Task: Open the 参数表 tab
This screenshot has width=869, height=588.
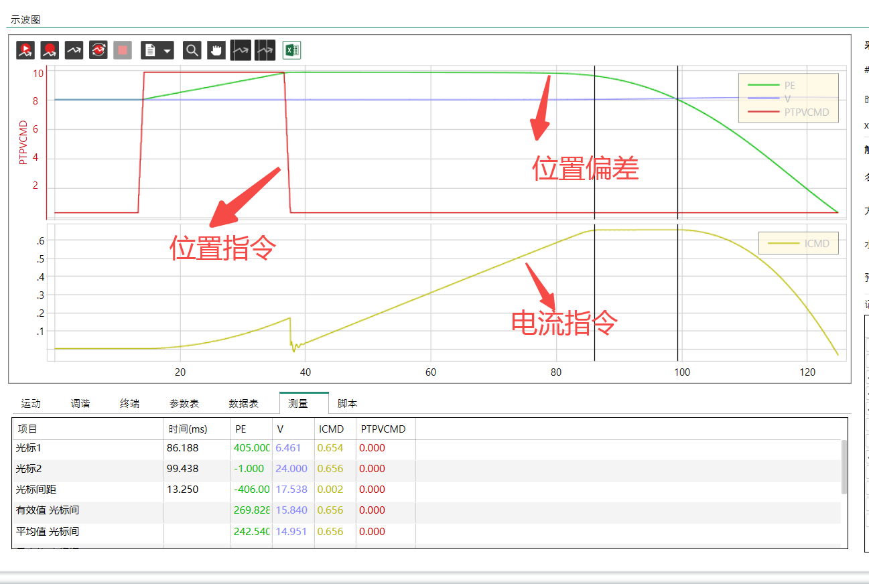Action: pos(184,404)
